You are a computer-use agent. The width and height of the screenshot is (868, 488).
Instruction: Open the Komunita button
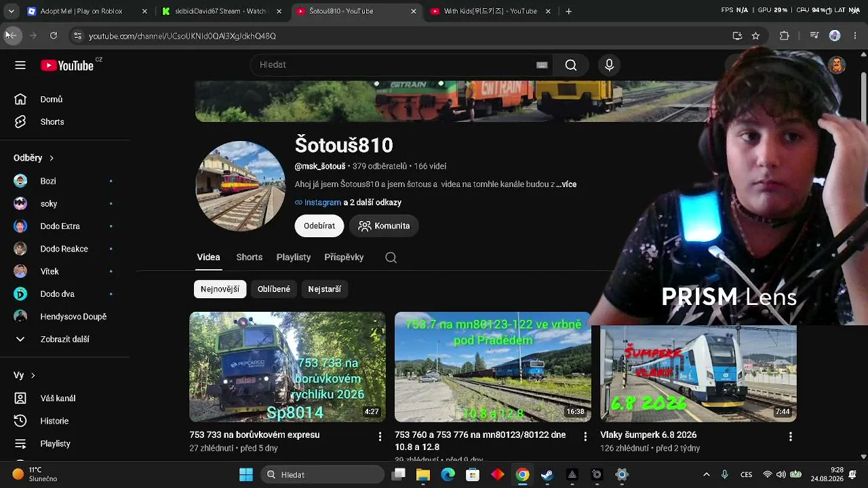point(384,226)
